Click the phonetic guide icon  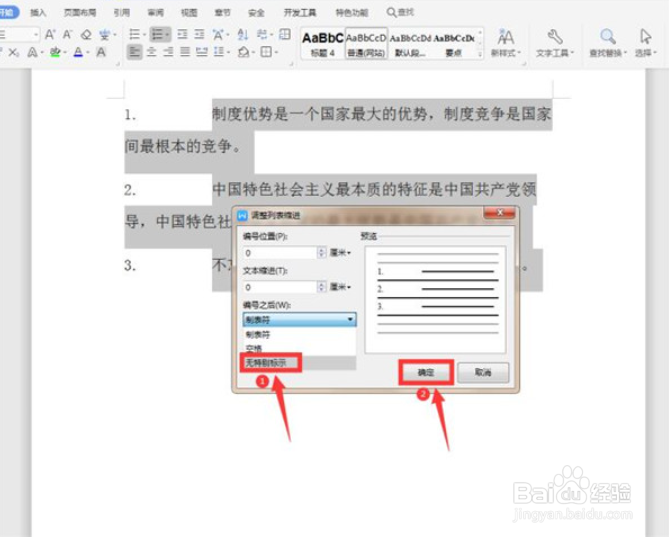104,34
